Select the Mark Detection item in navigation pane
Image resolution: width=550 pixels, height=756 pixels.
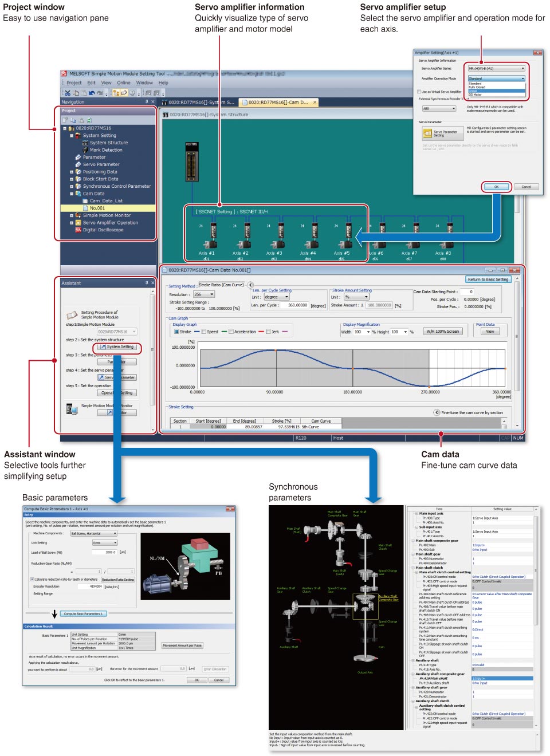click(106, 150)
